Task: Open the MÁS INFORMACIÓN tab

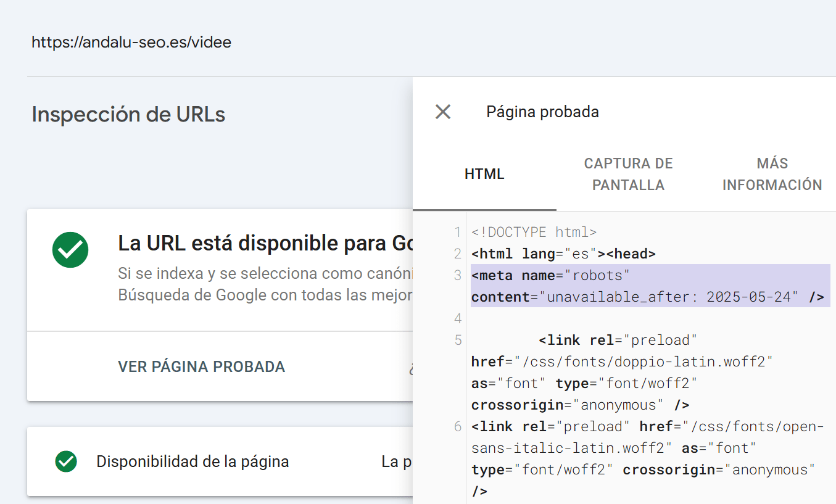Action: (771, 173)
